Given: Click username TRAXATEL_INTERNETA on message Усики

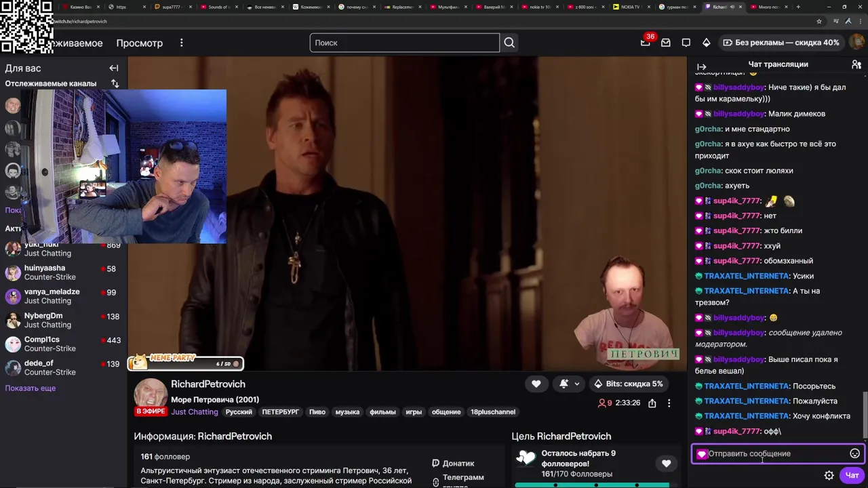Looking at the screenshot, I should click(x=747, y=276).
